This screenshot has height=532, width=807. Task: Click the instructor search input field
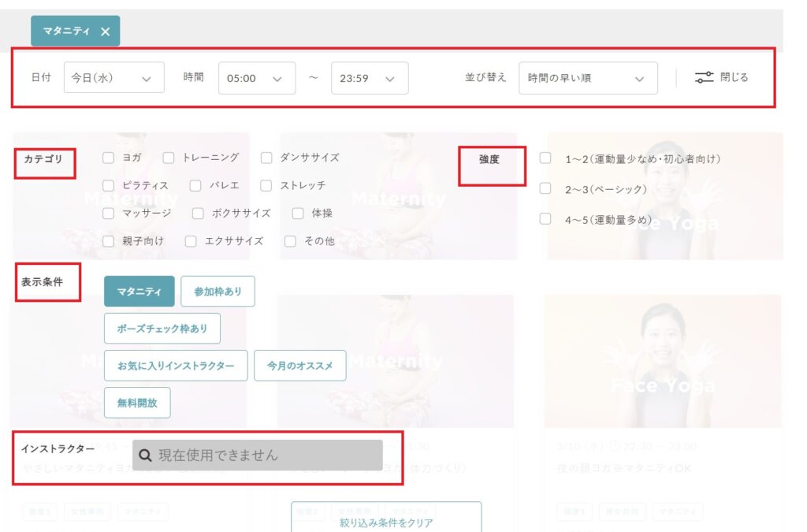point(268,455)
